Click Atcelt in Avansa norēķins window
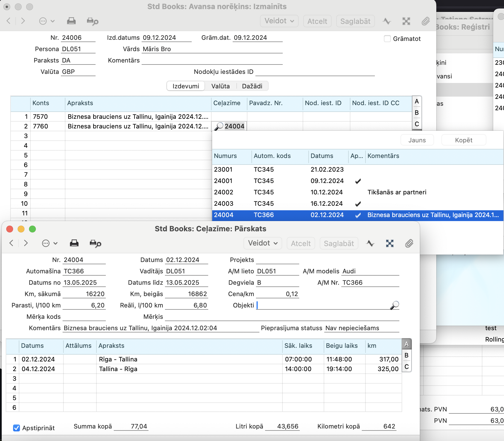This screenshot has width=504, height=441. (x=317, y=21)
